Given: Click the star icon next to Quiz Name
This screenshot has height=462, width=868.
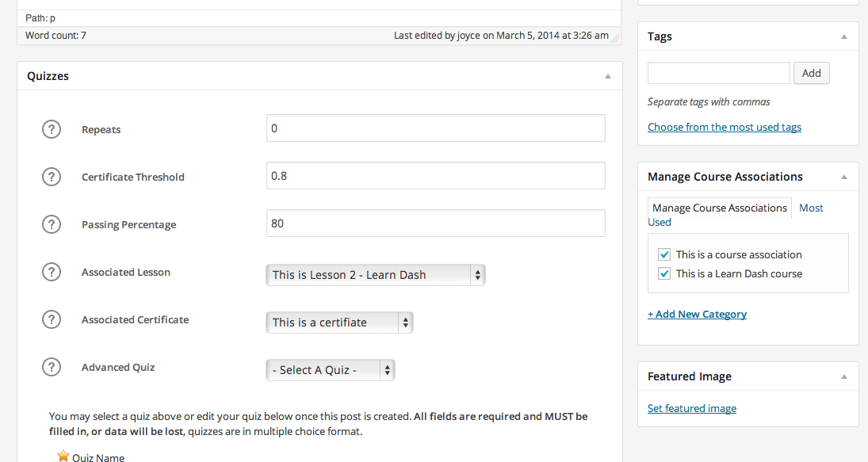Looking at the screenshot, I should click(63, 456).
